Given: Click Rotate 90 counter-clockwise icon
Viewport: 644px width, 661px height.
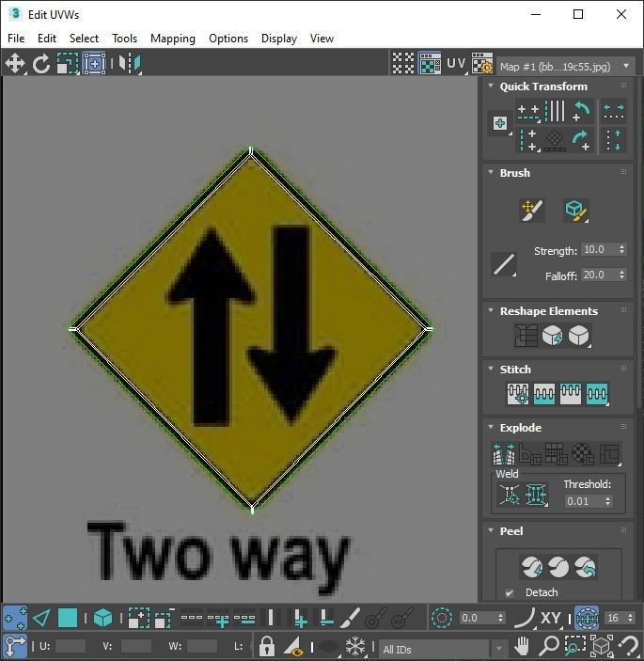Looking at the screenshot, I should tap(582, 111).
